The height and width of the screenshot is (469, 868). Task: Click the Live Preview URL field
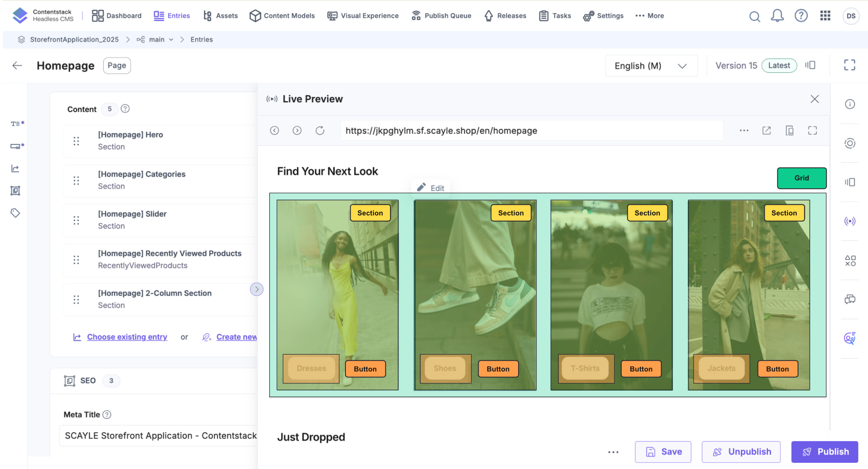(x=531, y=130)
